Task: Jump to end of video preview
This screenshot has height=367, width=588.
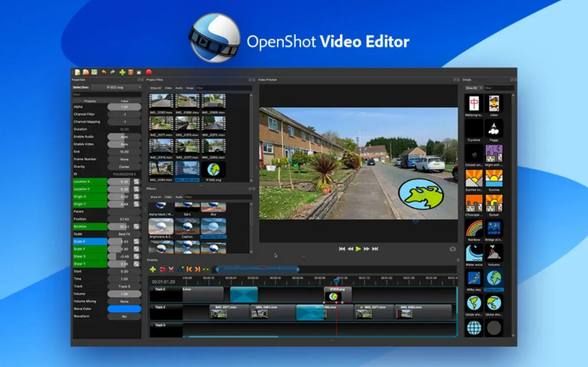Action: pos(375,249)
